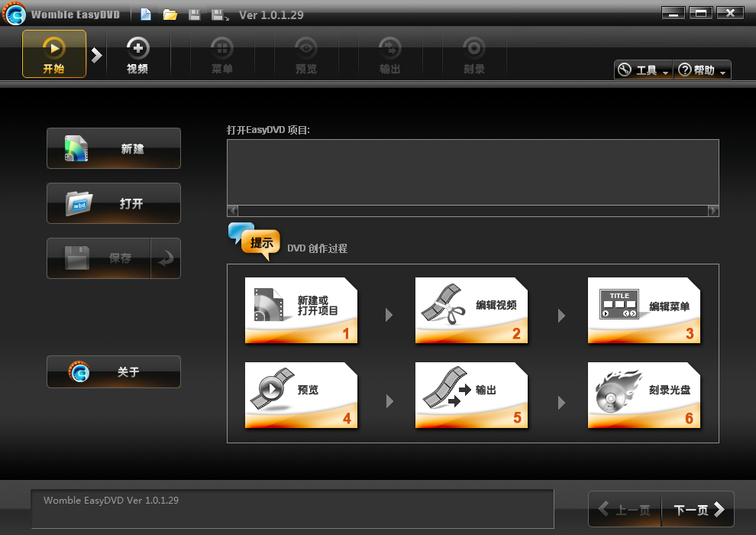This screenshot has width=756, height=535.
Task: Click the project list right scroll arrow
Action: (713, 211)
